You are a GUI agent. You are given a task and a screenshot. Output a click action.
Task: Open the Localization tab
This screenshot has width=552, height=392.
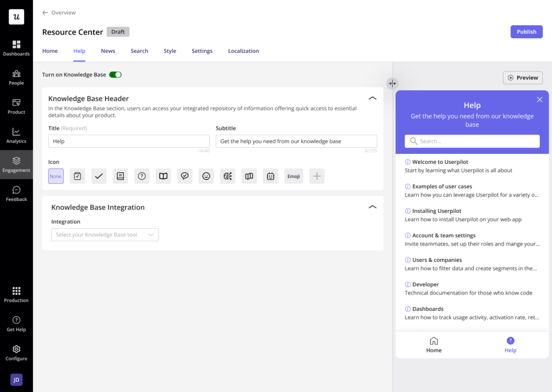coord(243,51)
